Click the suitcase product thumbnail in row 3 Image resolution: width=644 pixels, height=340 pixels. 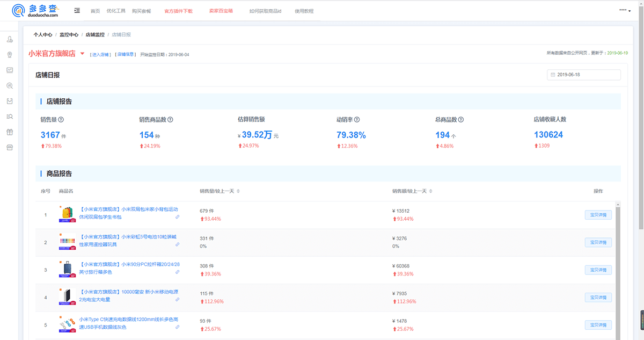(x=67, y=269)
